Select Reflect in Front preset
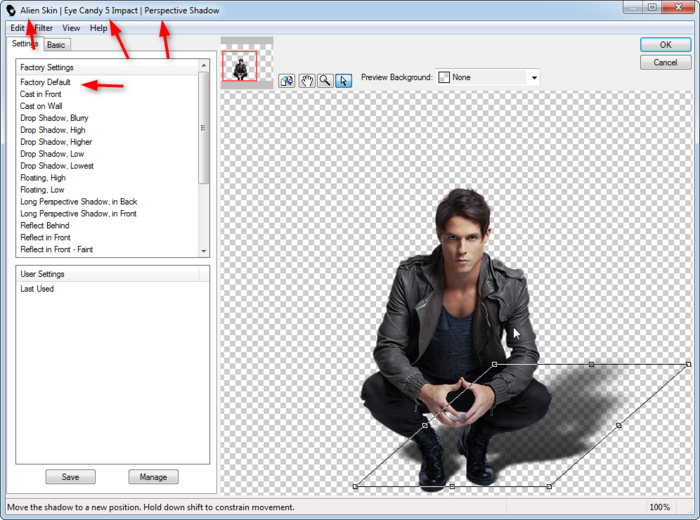 coord(45,237)
